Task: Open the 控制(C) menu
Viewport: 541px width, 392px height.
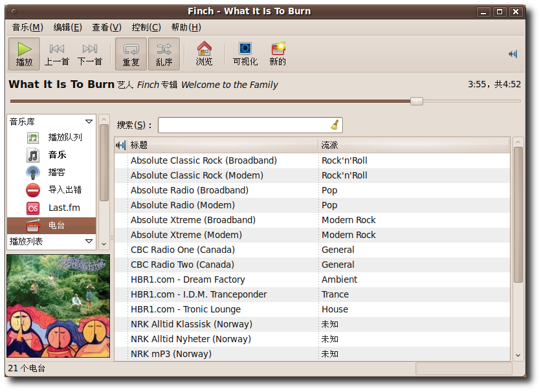Action: pyautogui.click(x=146, y=27)
